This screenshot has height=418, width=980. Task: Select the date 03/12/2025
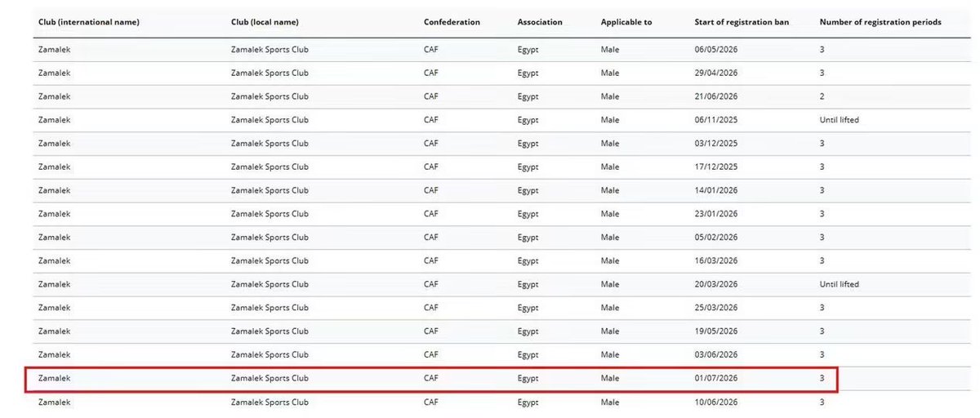pos(716,144)
